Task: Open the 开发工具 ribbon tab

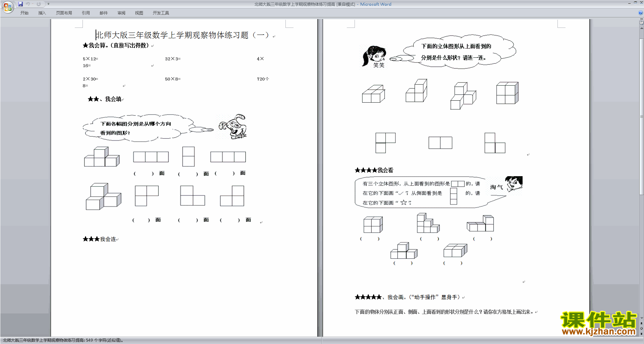Action: [161, 13]
